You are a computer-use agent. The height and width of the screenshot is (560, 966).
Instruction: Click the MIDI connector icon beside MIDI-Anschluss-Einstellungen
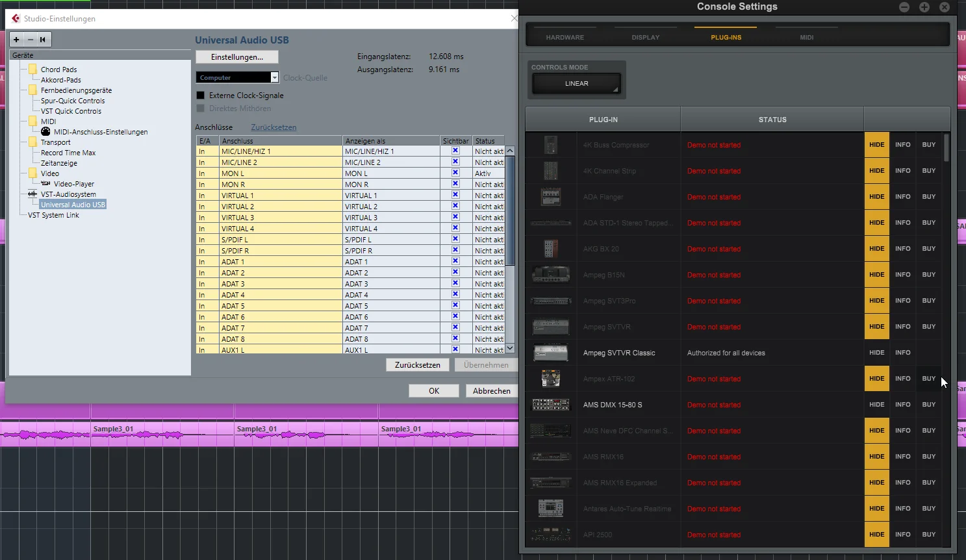(45, 131)
